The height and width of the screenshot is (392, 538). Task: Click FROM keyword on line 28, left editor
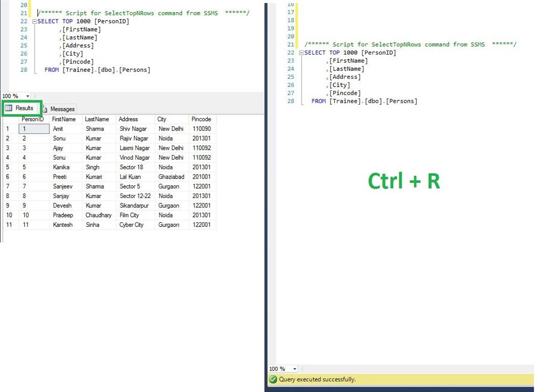[51, 70]
